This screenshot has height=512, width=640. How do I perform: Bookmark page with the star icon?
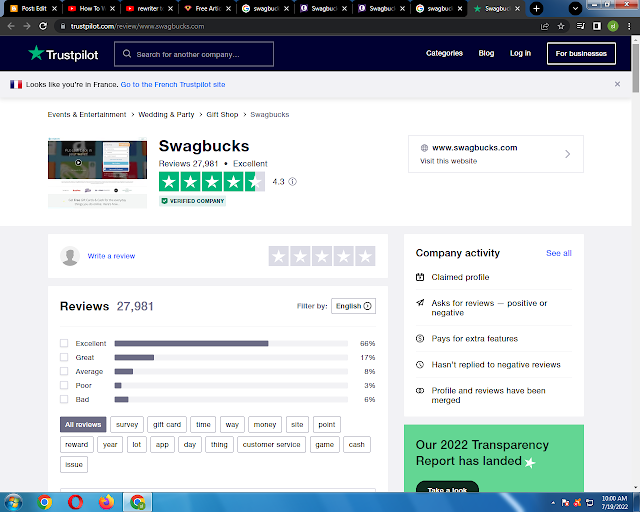pos(561,26)
